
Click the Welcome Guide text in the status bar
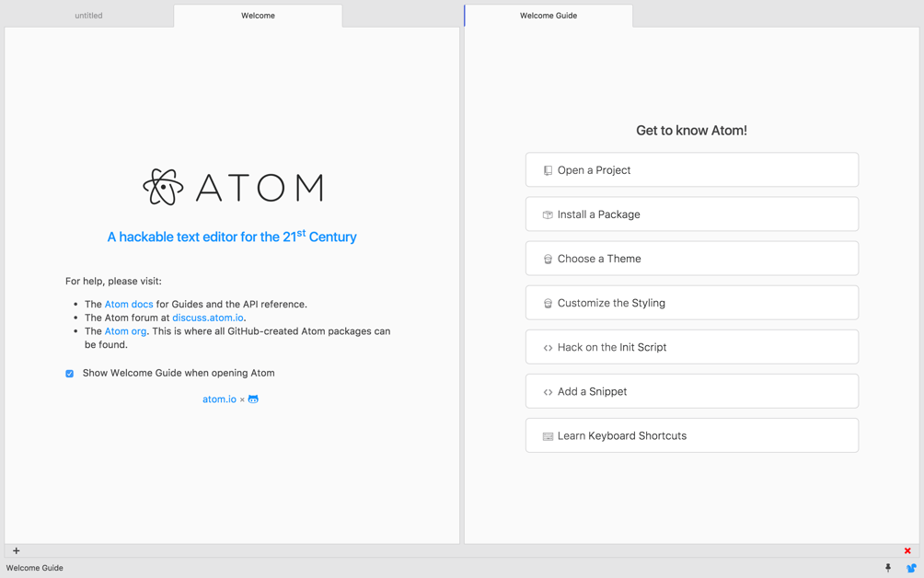click(35, 568)
